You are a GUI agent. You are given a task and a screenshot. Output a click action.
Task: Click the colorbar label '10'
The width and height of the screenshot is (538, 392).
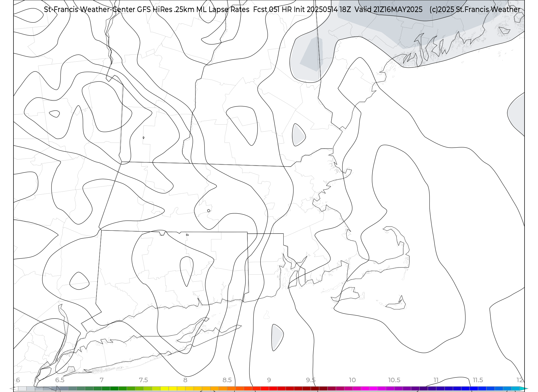[x=352, y=380]
